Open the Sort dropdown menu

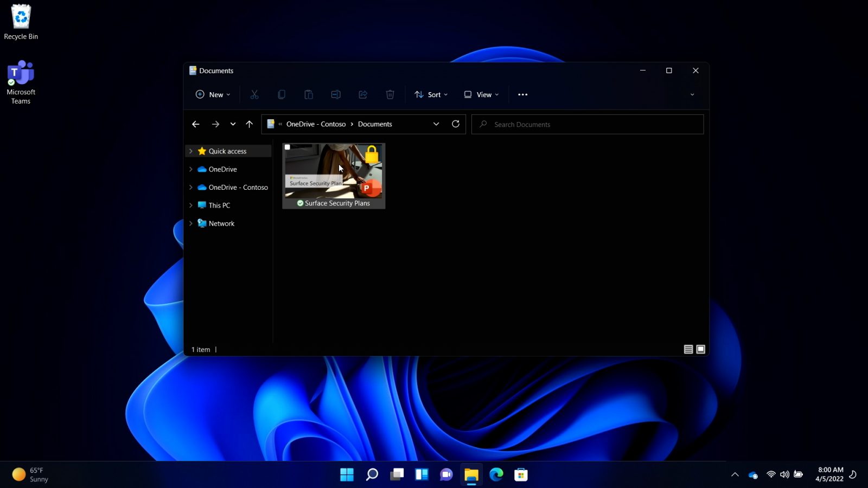click(x=431, y=94)
